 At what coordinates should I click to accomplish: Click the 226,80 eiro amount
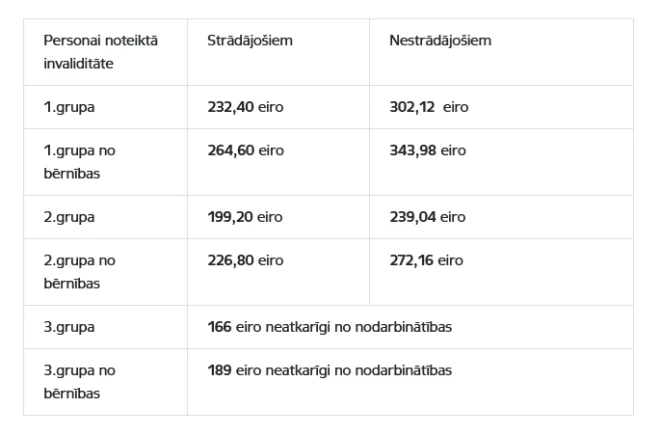coord(245,262)
